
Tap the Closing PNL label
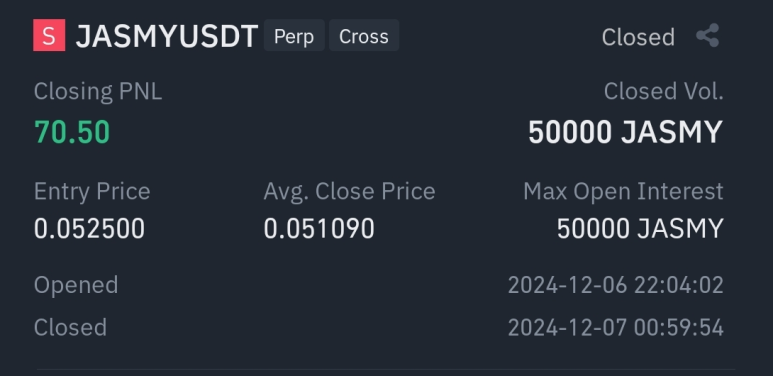98,92
